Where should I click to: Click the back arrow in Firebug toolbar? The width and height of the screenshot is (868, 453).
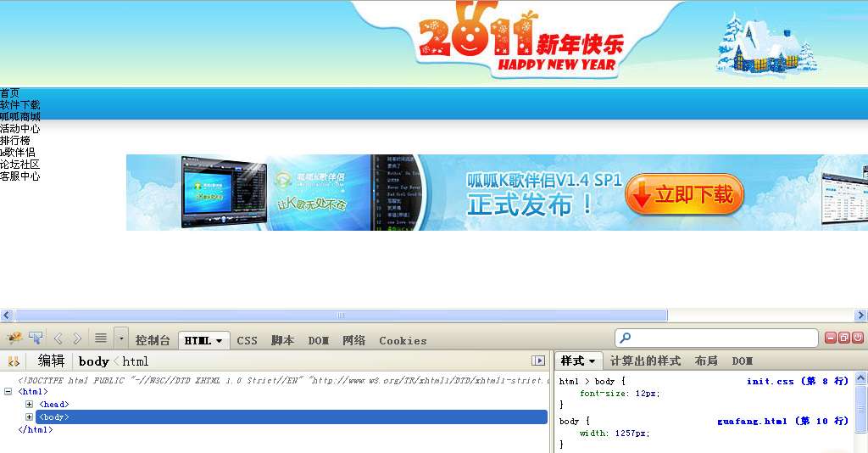[x=58, y=338]
